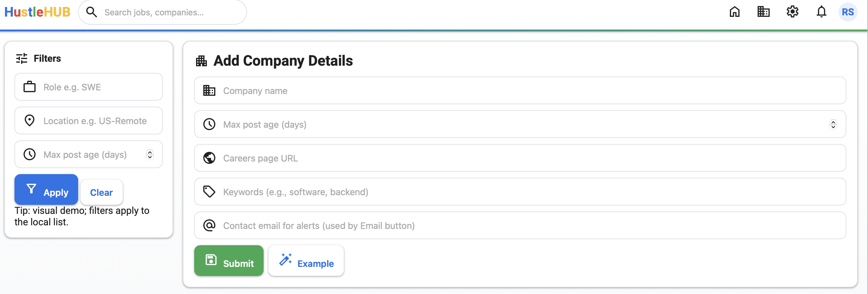The height and width of the screenshot is (294, 868).
Task: Open settings gear icon in header
Action: click(793, 12)
